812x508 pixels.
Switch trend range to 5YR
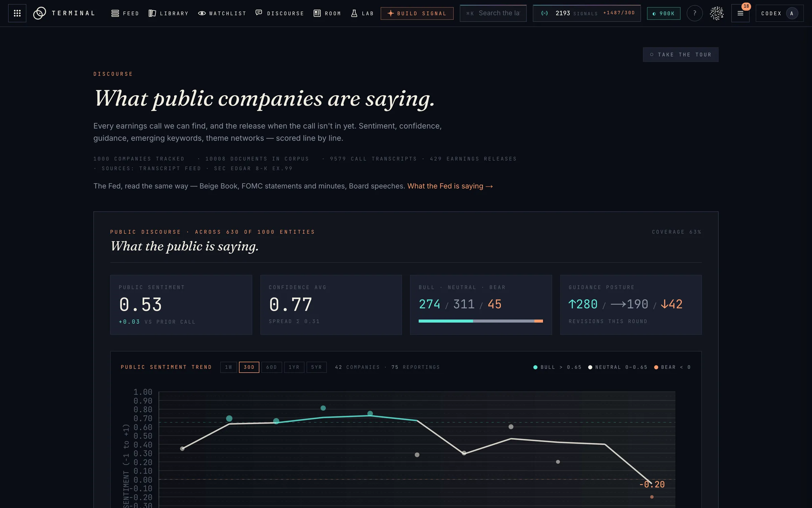pos(316,367)
